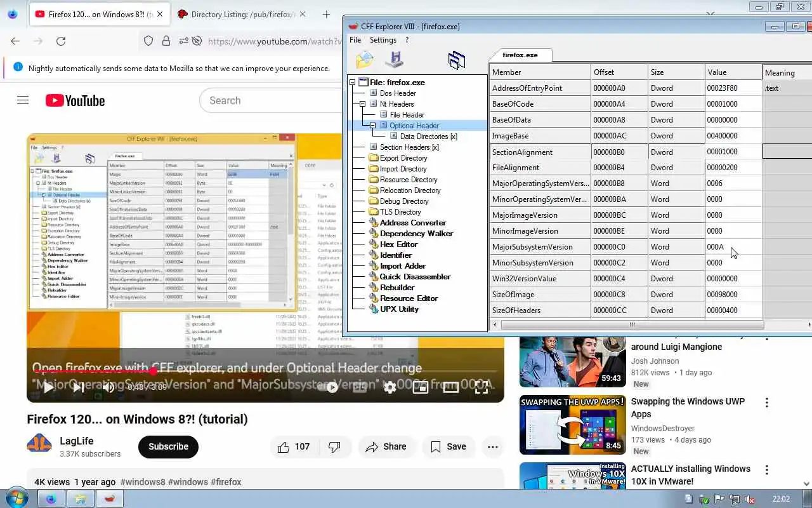Select Export Directory folder in tree
Screen dimensions: 812x508
point(403,158)
